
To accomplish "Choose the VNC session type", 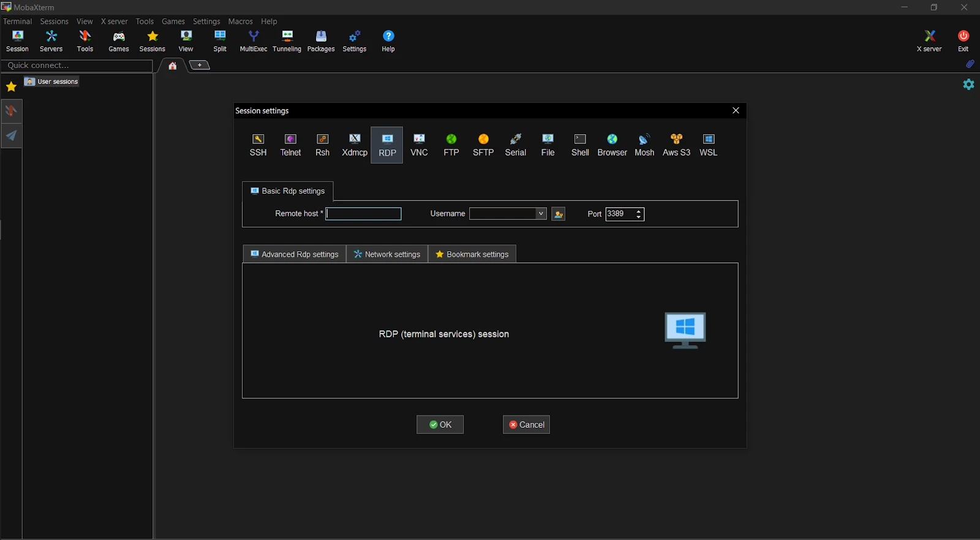I will coord(419,145).
